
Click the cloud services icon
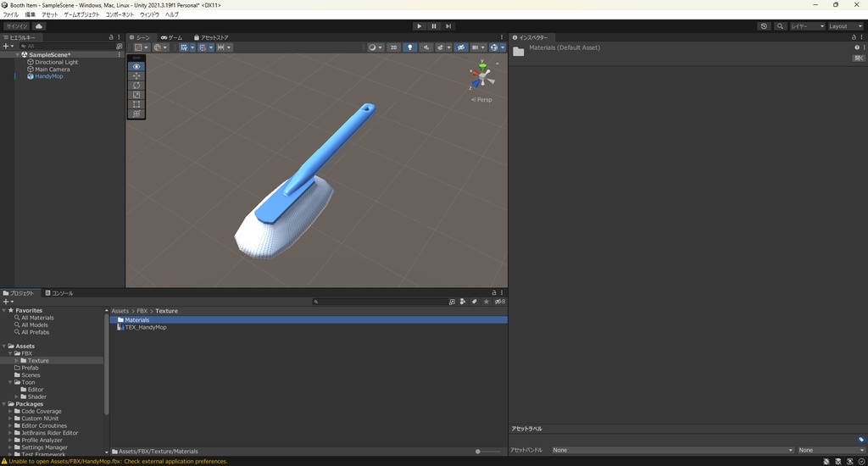click(x=39, y=26)
